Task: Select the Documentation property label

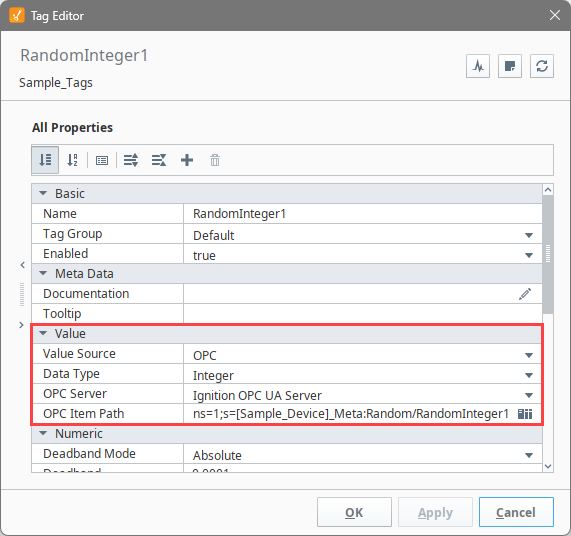Action: pos(86,293)
